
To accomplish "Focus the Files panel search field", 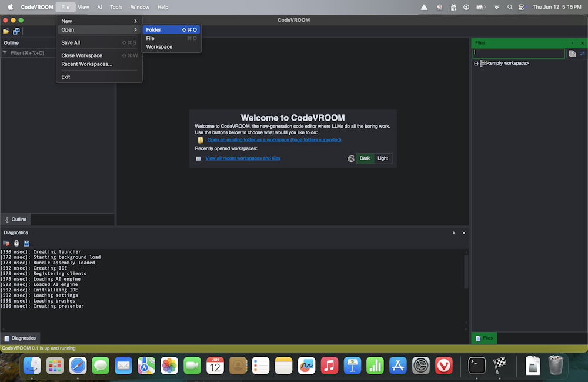I will (519, 54).
